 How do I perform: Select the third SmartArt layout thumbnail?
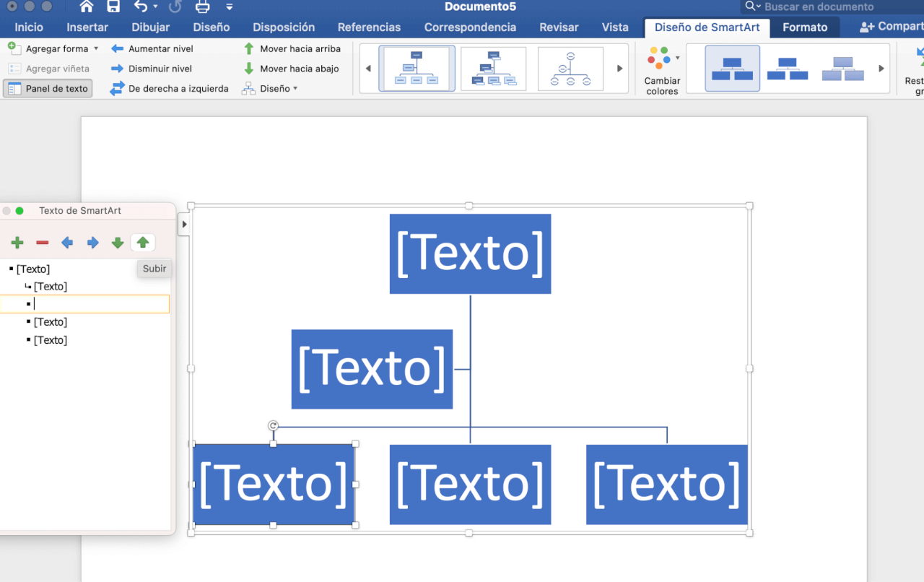click(x=570, y=69)
